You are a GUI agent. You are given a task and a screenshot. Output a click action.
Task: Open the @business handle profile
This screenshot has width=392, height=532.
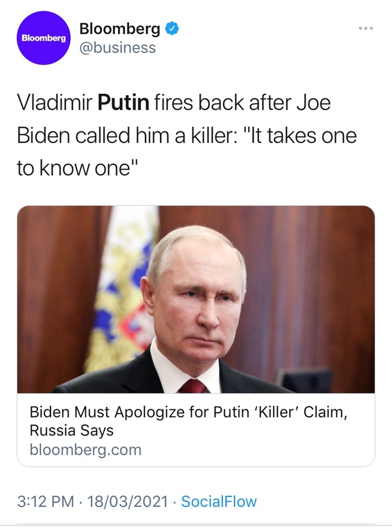[118, 48]
